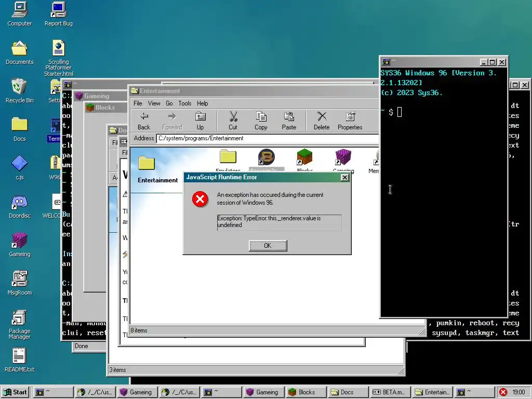
Task: Open Help menu in Entertainment window
Action: coord(202,103)
